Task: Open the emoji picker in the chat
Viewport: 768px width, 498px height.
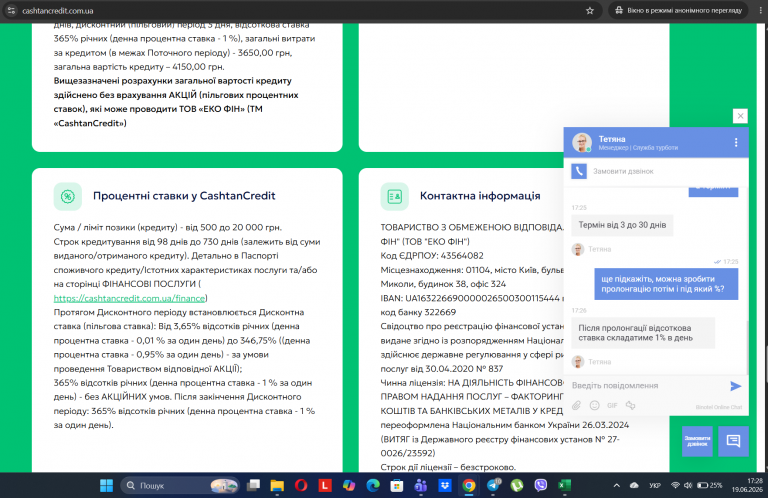Action: click(594, 405)
